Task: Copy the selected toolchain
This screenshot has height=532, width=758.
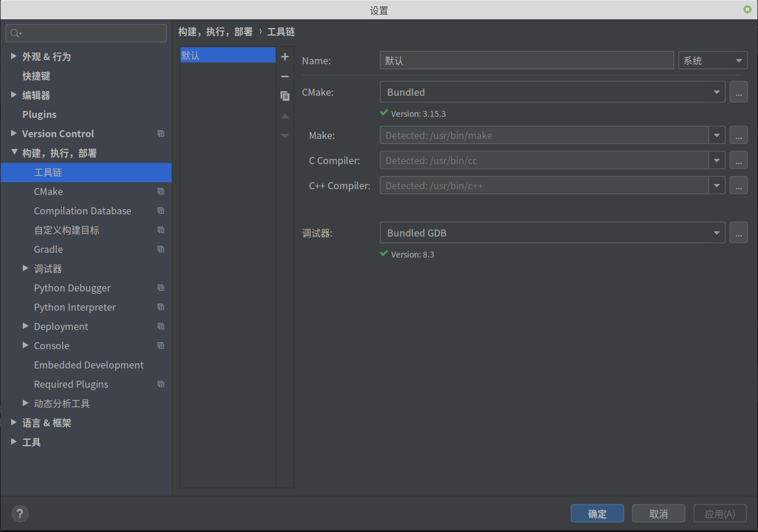Action: (285, 96)
